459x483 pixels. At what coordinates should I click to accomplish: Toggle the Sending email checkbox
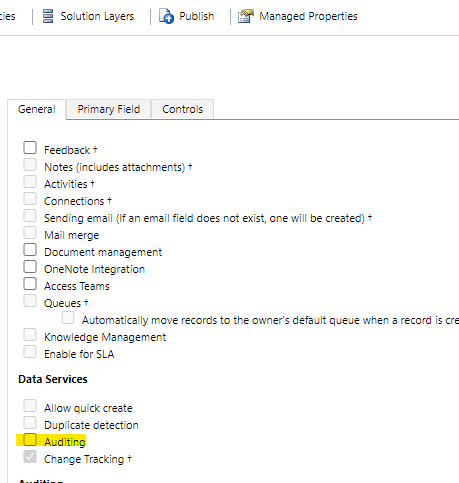point(30,215)
